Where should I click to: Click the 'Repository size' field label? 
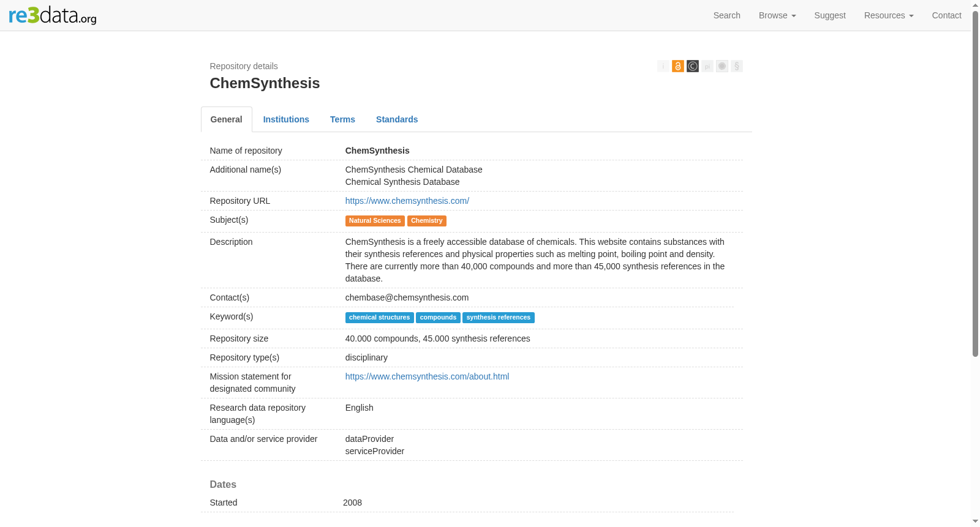[239, 338]
